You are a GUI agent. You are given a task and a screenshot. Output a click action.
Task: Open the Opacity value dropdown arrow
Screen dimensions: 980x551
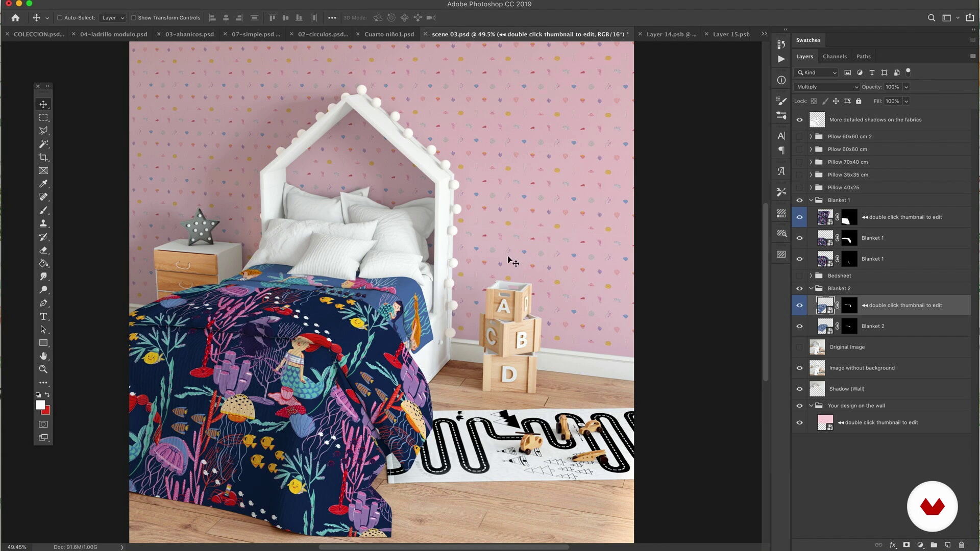906,87
